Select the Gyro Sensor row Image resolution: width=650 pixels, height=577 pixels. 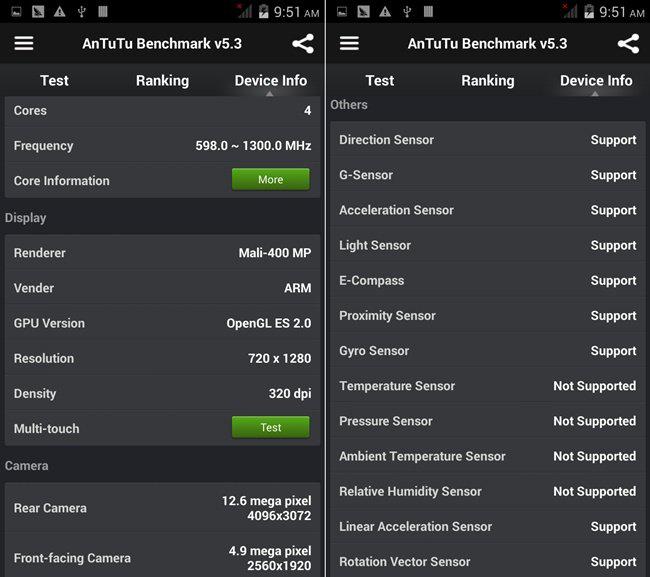point(488,351)
